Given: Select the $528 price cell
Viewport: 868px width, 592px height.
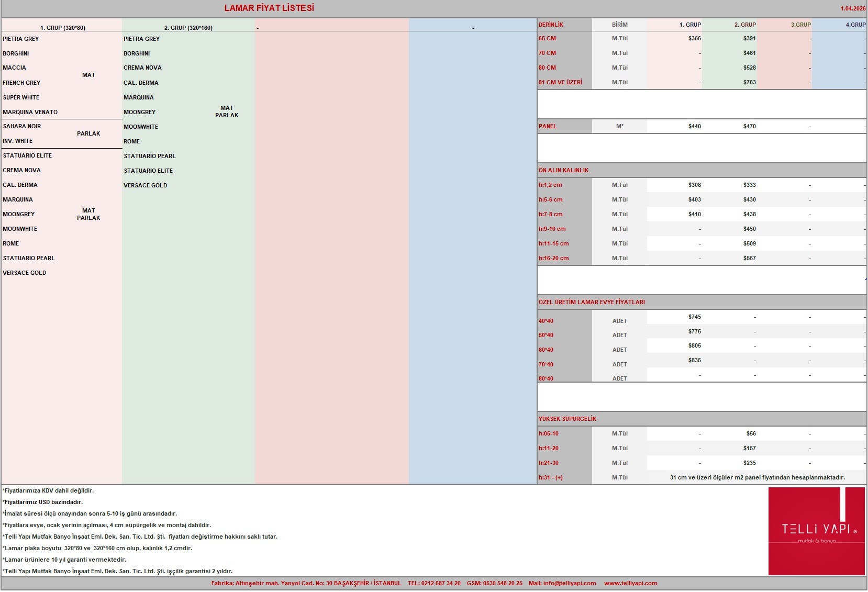Looking at the screenshot, I should click(x=750, y=68).
